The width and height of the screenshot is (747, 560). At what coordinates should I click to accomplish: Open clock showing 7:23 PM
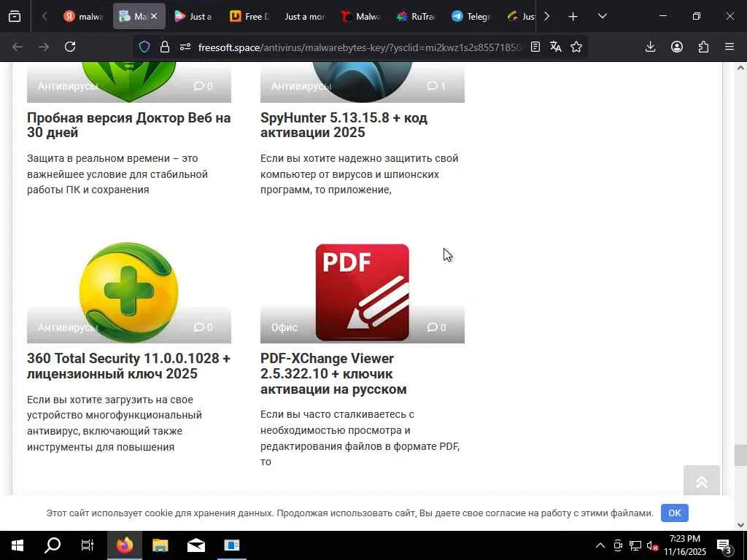point(685,545)
